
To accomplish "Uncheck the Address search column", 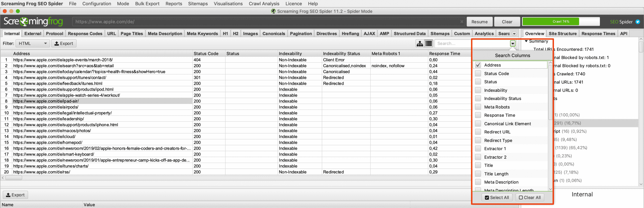I will (x=478, y=65).
